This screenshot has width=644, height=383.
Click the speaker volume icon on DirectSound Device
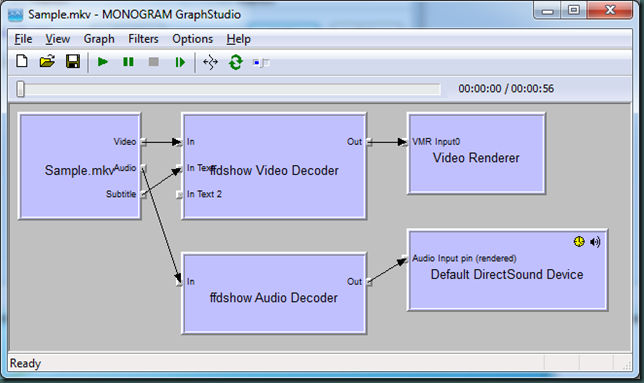click(595, 242)
